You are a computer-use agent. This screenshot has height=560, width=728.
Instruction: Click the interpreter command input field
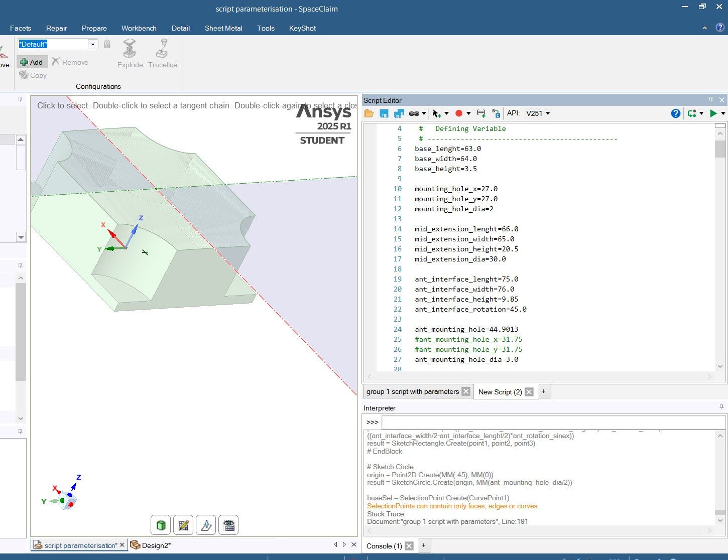[553, 422]
